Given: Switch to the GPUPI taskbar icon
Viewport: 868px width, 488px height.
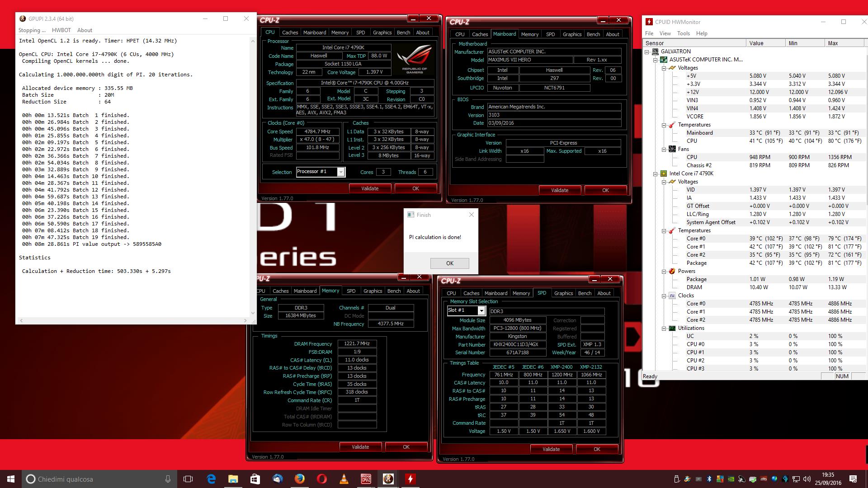Looking at the screenshot, I should tap(388, 479).
